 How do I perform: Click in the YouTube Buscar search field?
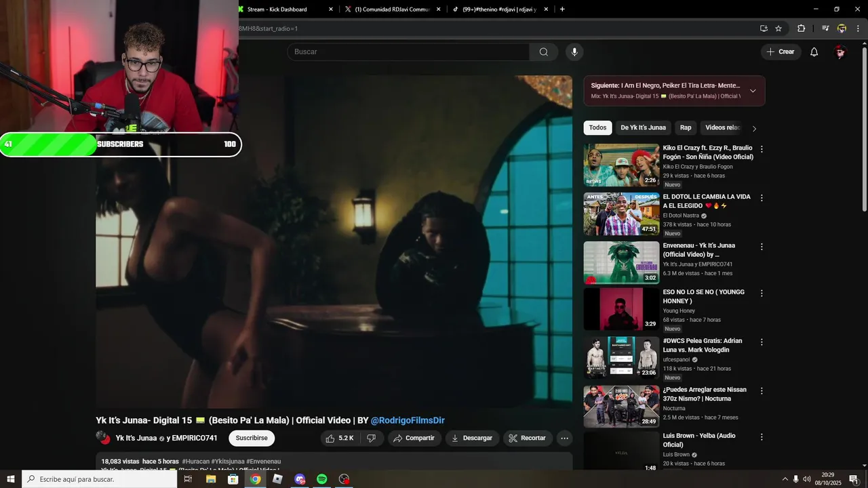(408, 52)
